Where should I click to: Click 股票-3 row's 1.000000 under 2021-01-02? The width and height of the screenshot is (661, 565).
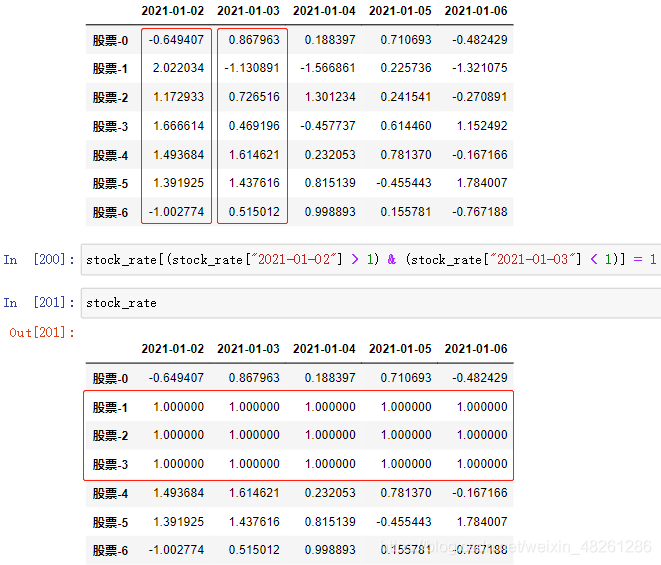(178, 464)
